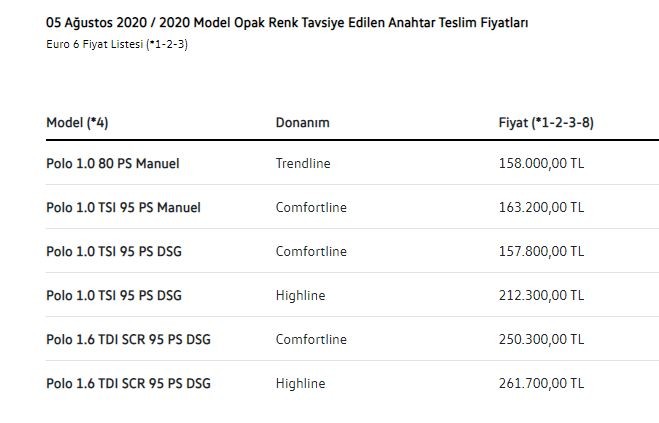Select Polo 1.0 TSI DSG priced 212.300,00 TL
Viewport: 659px width, 423px height.
pos(114,296)
